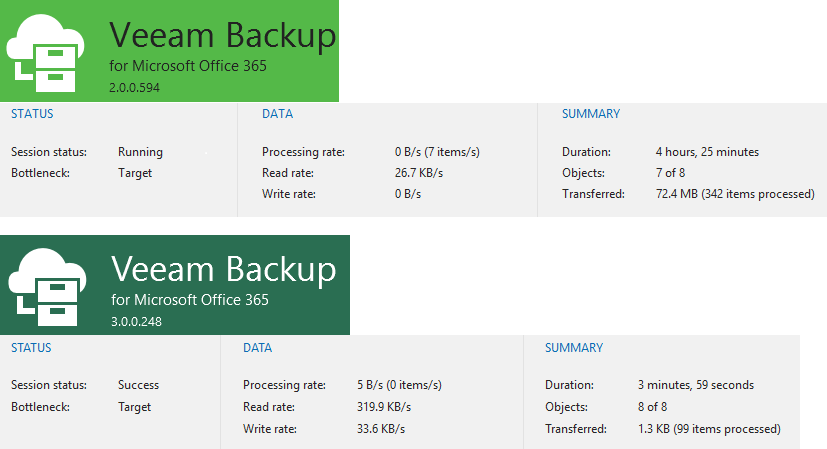Screen dimensions: 827x449
Task: Click the read rate value '26.7 KB/s'
Action: click(x=419, y=173)
